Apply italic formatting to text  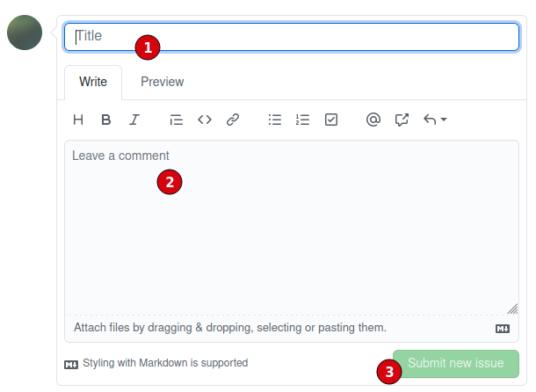(134, 120)
